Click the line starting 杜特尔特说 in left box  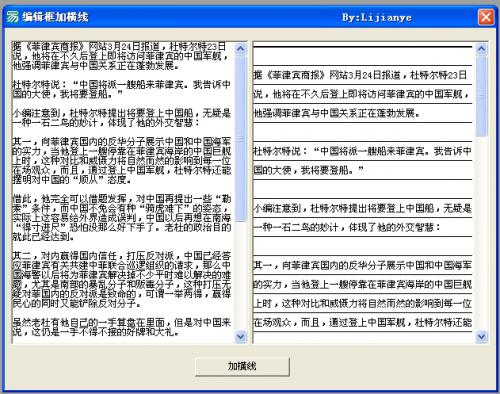point(121,85)
